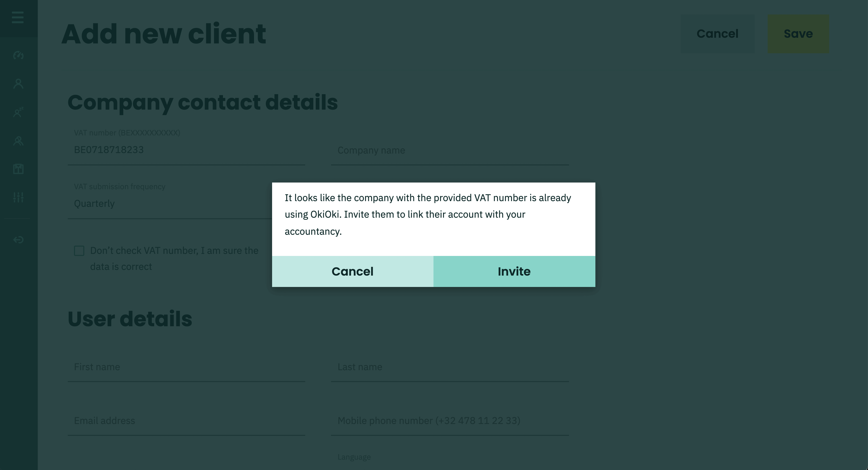868x470 pixels.
Task: Open the building icon in sidebar
Action: click(x=18, y=169)
